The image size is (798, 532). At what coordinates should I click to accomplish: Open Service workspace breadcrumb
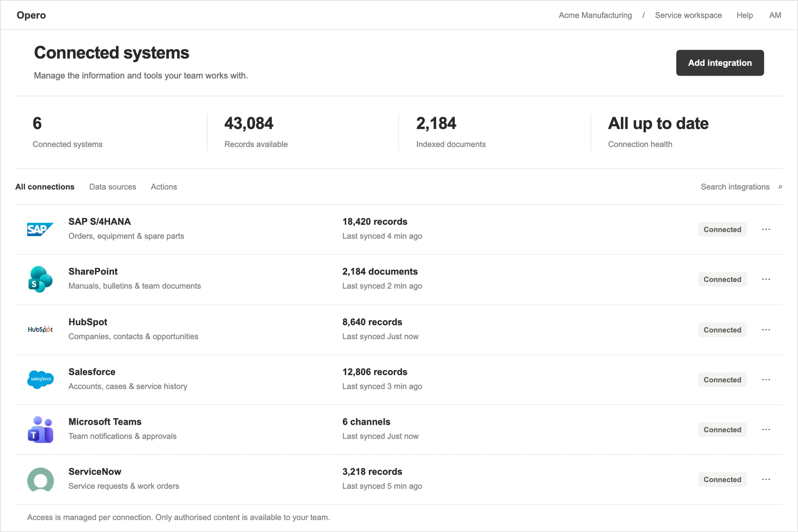[688, 15]
